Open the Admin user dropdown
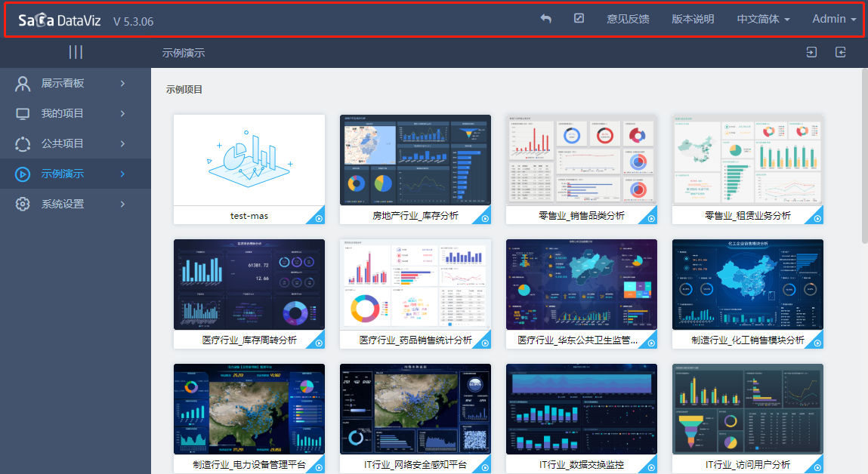Viewport: 868px width, 474px height. 834,19
